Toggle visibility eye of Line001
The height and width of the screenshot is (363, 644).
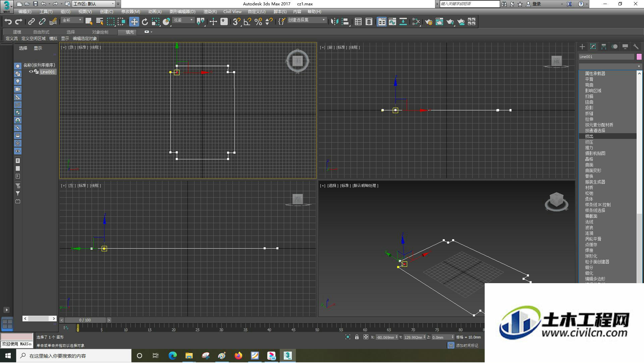[31, 72]
